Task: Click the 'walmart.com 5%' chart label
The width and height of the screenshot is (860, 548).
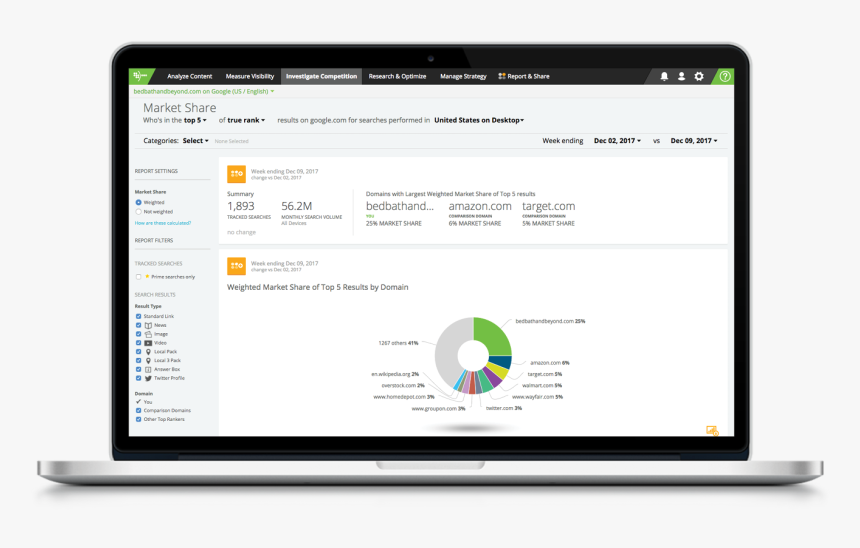Action: [x=542, y=386]
